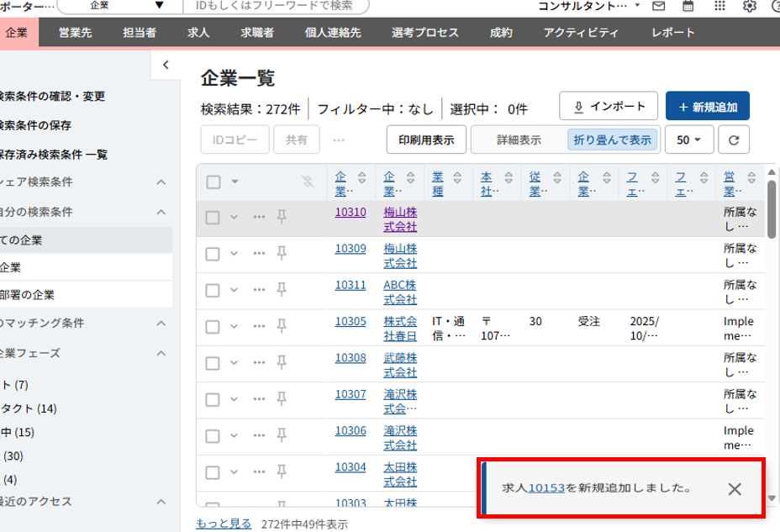Check the select-all checkbox in table header
This screenshot has height=532, width=780.
click(213, 182)
